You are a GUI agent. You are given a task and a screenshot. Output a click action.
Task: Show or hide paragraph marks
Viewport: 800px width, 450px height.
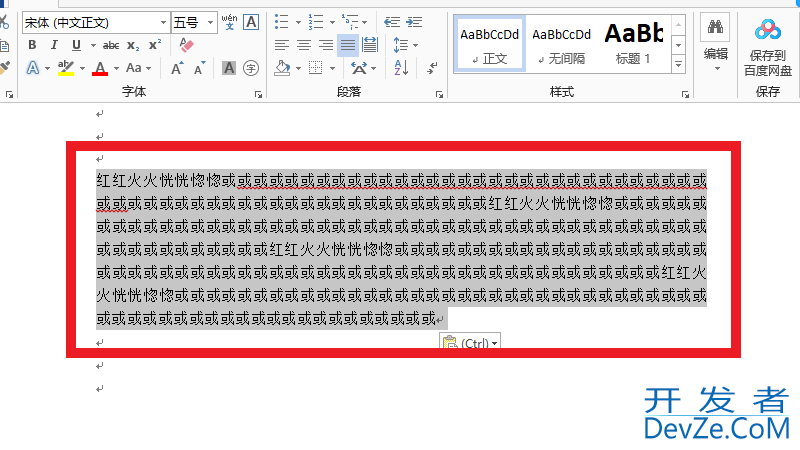(433, 68)
